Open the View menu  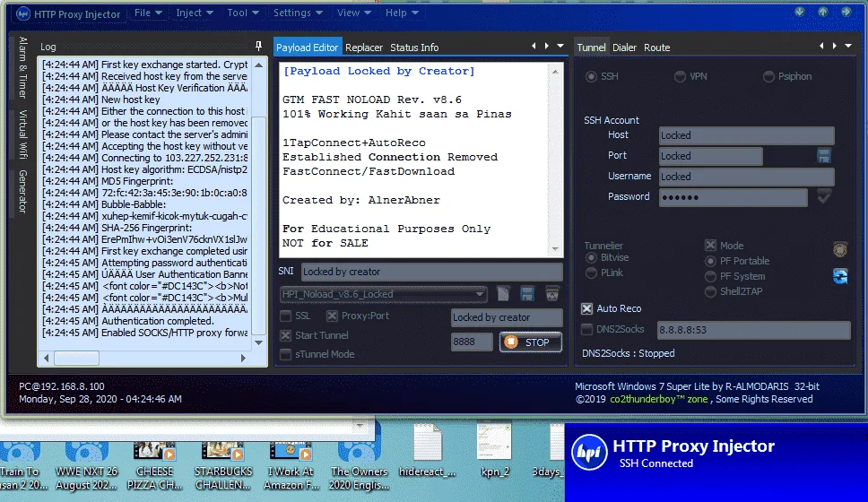(353, 13)
